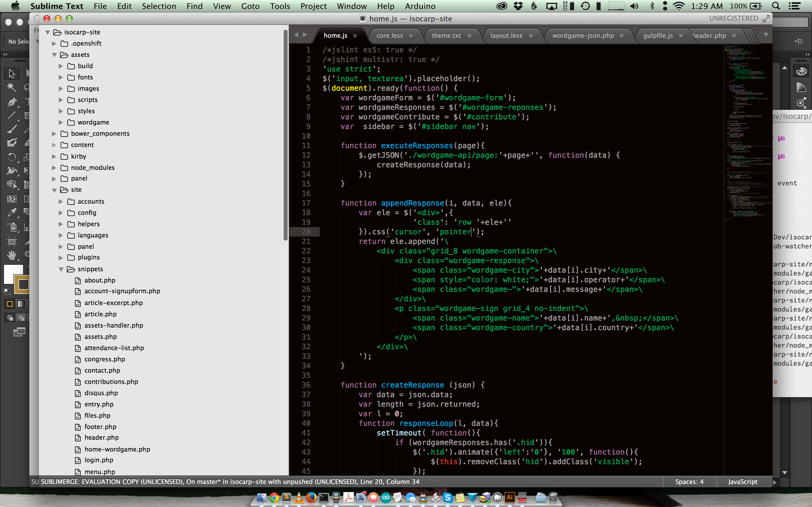Select the Rotate tool

click(x=11, y=157)
